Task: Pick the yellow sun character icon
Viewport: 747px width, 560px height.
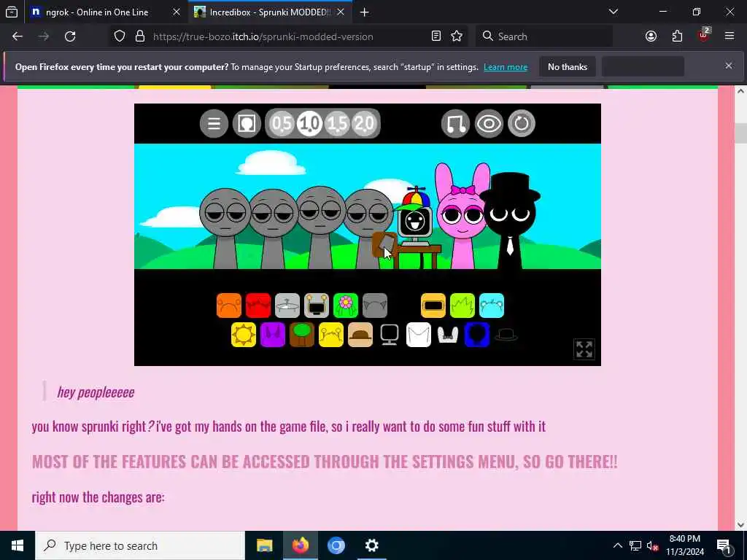Action: (244, 335)
